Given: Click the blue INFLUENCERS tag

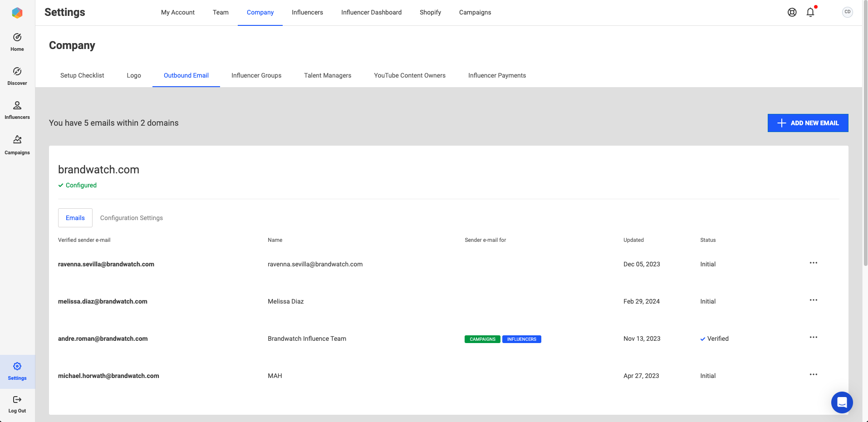Looking at the screenshot, I should (521, 339).
